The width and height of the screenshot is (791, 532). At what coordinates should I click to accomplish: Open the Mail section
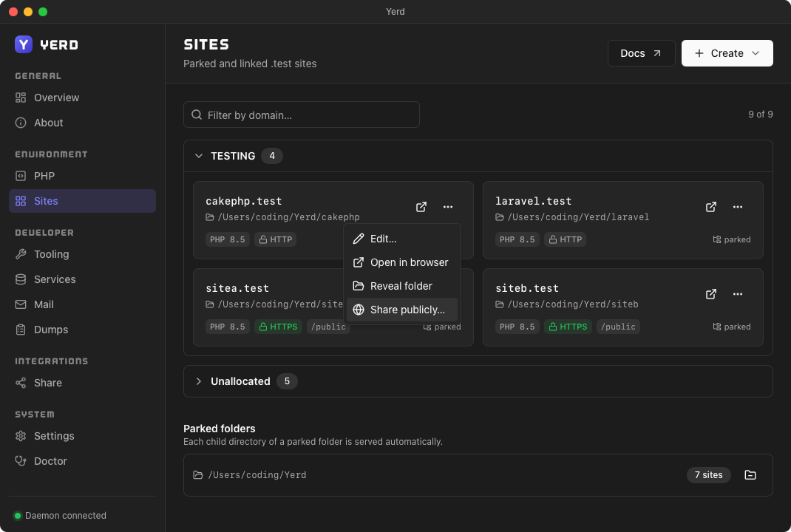point(82,304)
